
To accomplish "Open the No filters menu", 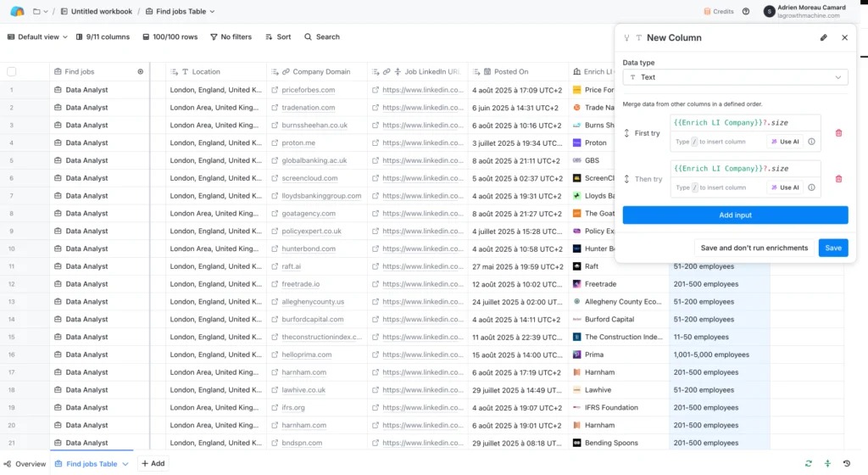I will pyautogui.click(x=230, y=37).
